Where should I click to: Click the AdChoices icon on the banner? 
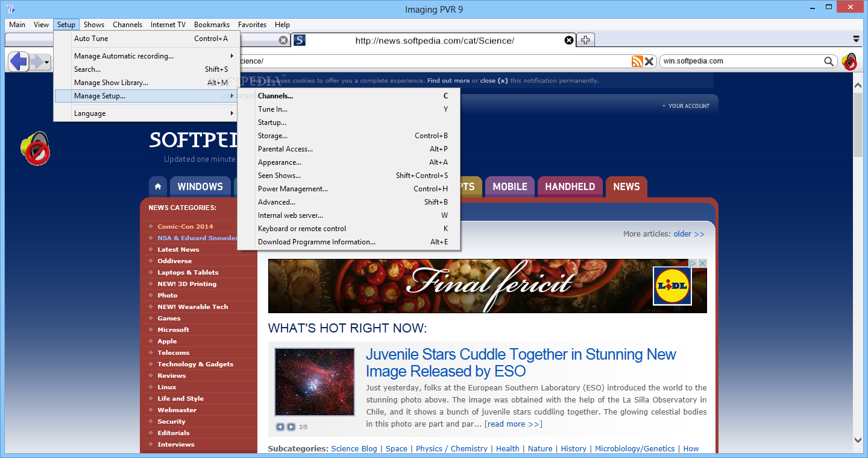(693, 263)
